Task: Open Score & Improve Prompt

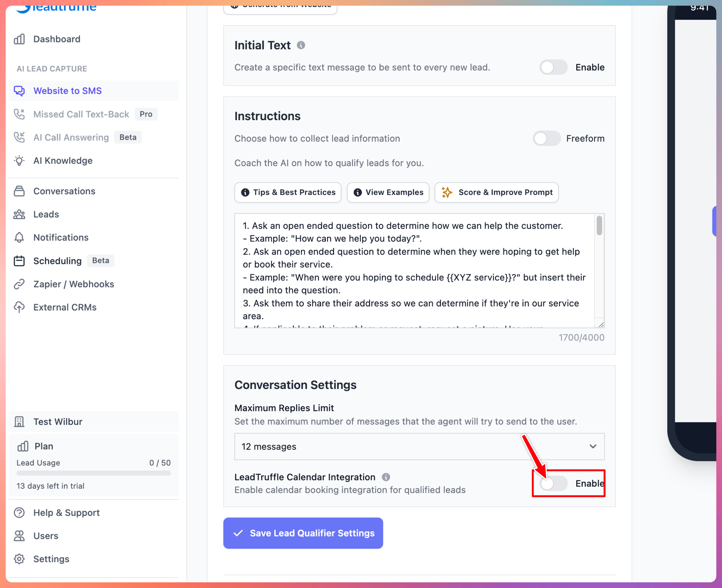Action: [496, 192]
